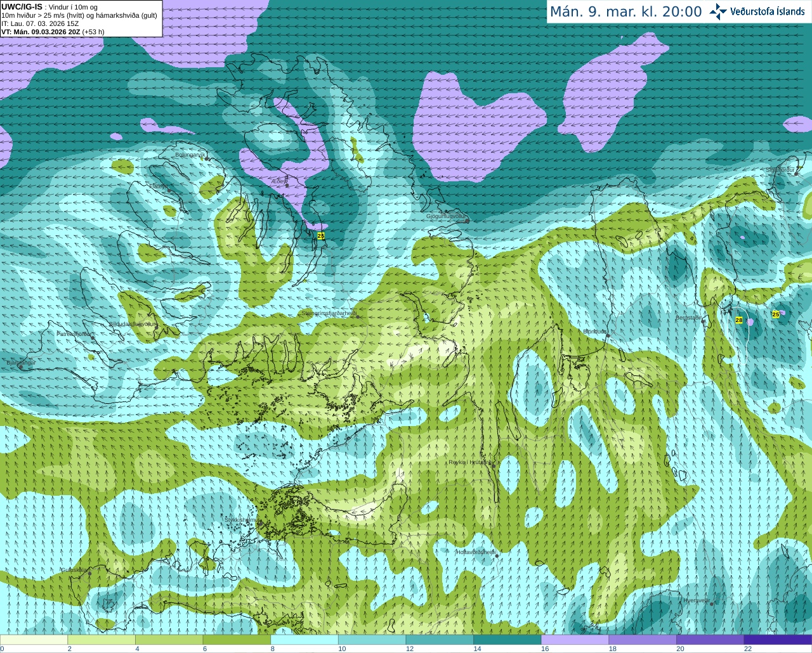Click the light teal 10–12 m/s legend swatch
812x653 pixels.
(372, 639)
